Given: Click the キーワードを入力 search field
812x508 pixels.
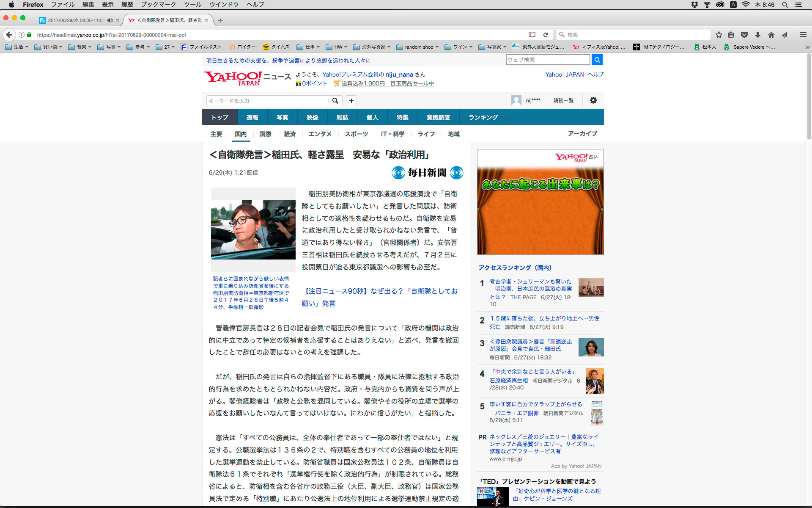Looking at the screenshot, I should click(267, 101).
